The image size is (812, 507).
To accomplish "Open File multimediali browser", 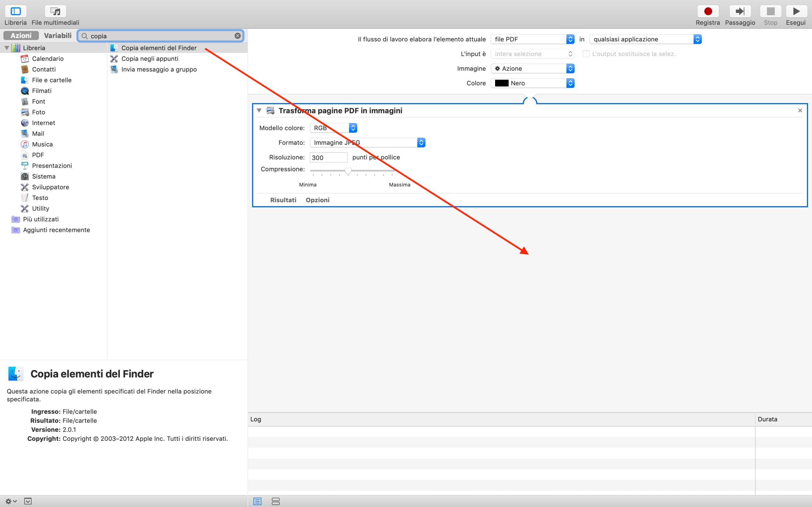I will pos(56,11).
